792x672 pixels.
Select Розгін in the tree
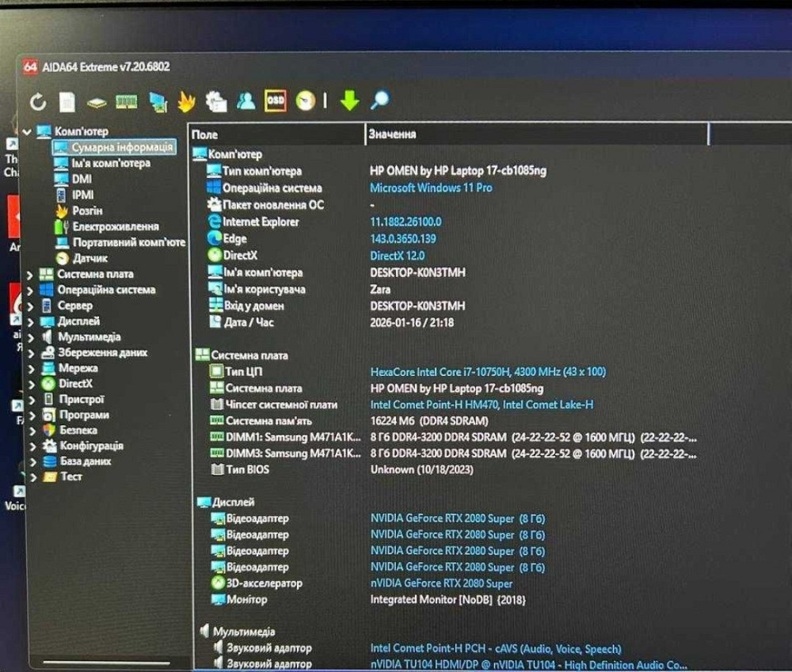[x=87, y=211]
